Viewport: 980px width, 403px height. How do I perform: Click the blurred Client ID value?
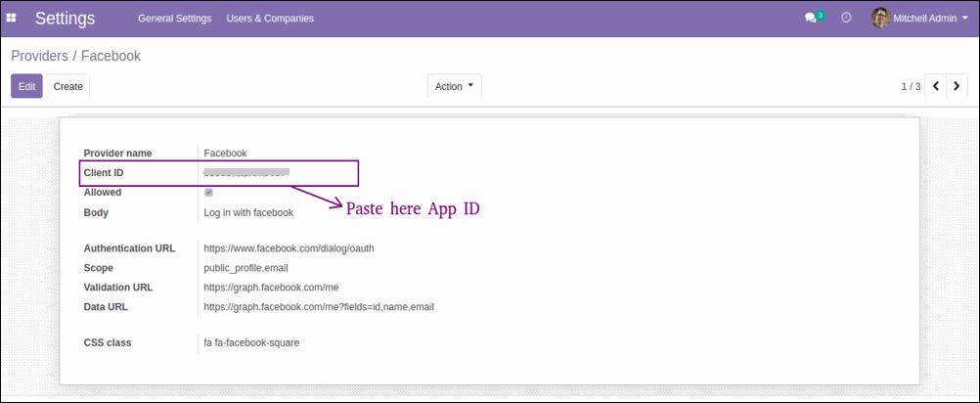246,172
